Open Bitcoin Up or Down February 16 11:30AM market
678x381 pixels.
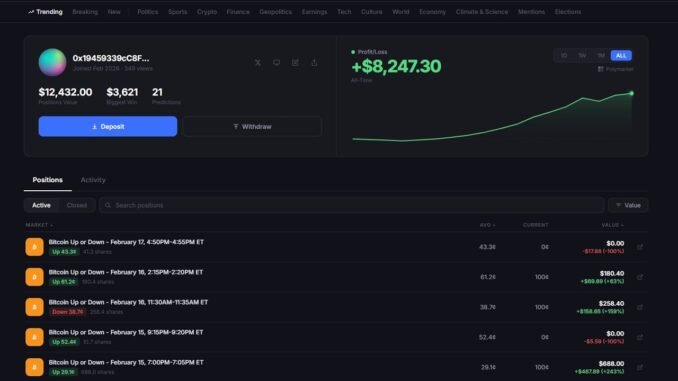point(128,302)
